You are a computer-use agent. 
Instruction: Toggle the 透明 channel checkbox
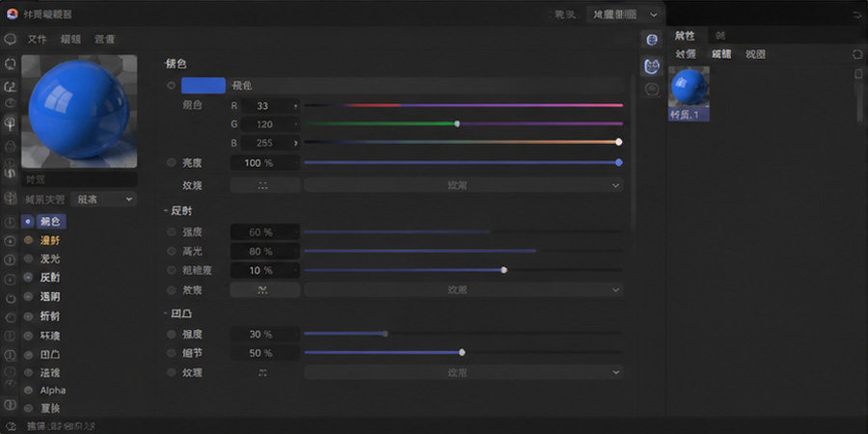[x=28, y=297]
